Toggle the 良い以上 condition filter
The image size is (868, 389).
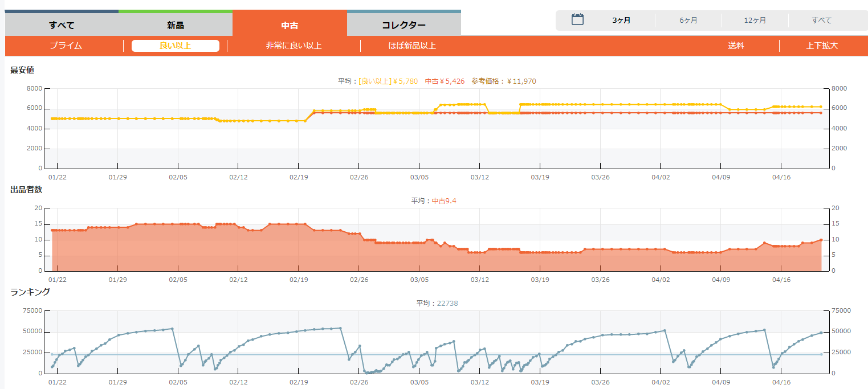click(x=175, y=46)
